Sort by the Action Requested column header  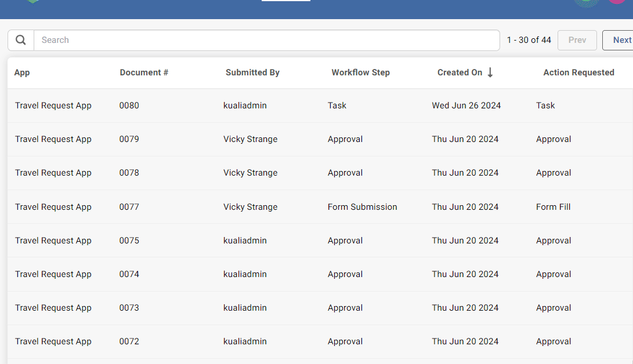(x=578, y=72)
